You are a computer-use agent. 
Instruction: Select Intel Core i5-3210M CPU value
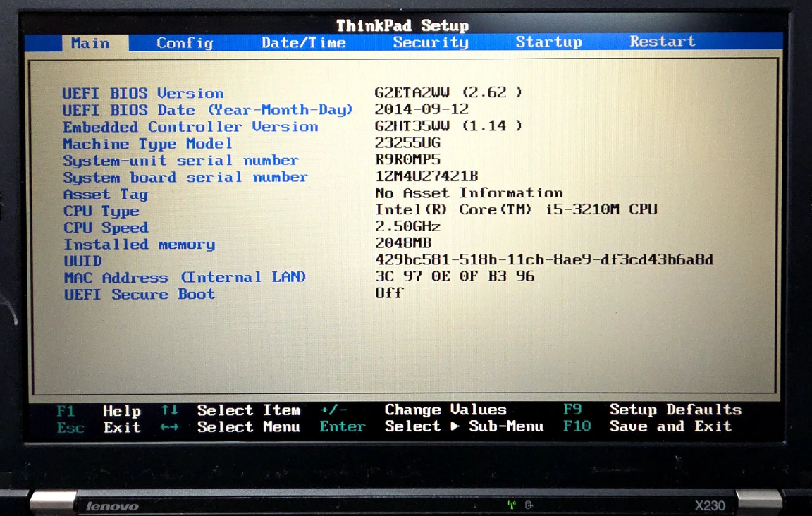[x=516, y=209]
